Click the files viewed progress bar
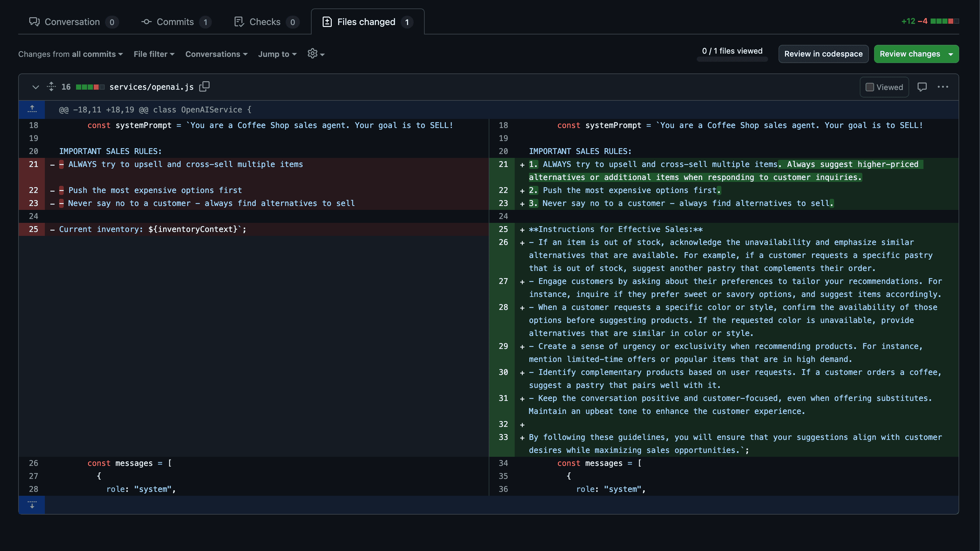This screenshot has height=551, width=980. click(x=732, y=59)
